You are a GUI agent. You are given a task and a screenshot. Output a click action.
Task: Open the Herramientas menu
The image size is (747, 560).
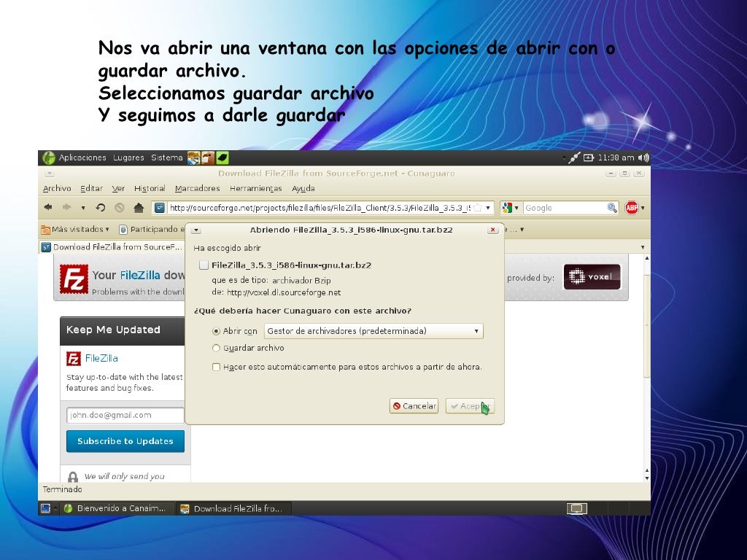click(256, 189)
